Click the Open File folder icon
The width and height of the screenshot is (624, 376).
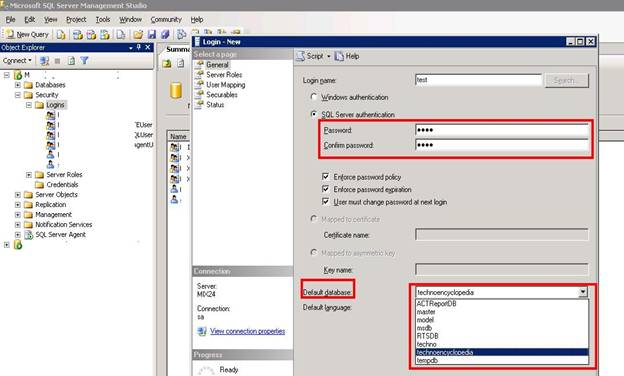138,35
